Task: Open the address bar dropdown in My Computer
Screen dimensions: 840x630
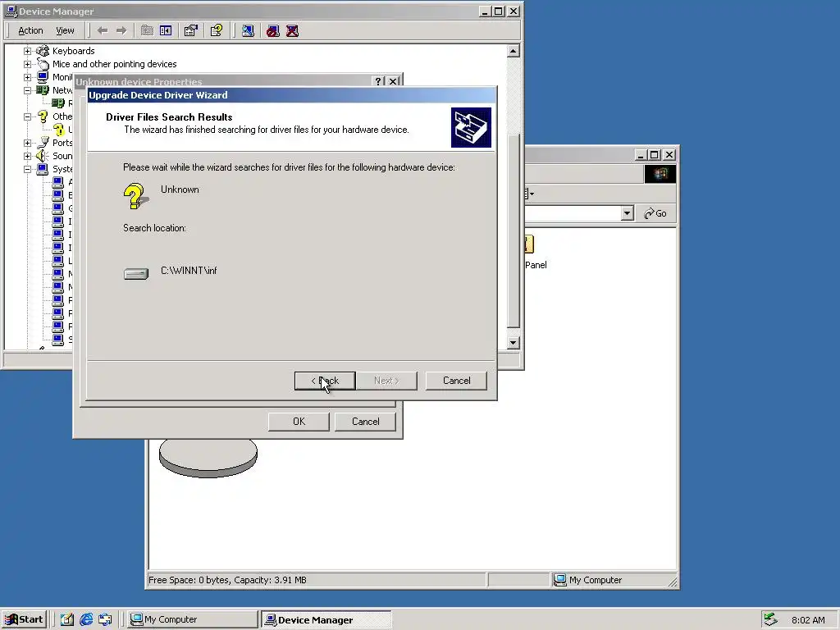Action: pos(628,213)
